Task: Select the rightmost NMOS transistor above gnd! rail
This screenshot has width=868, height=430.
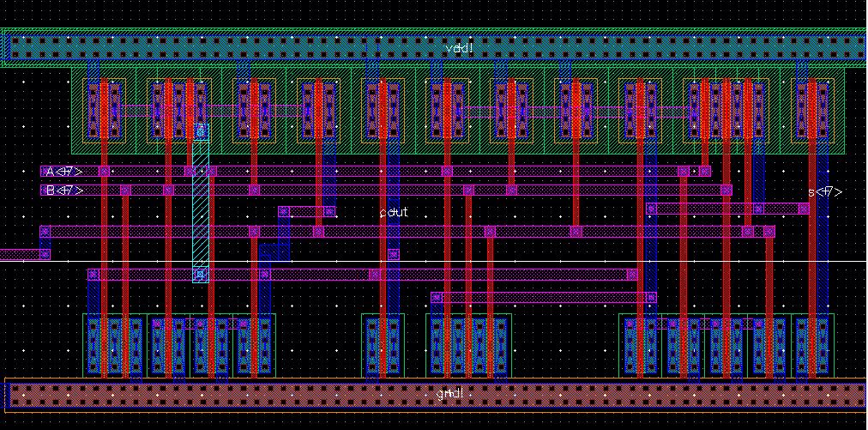Action: pos(812,345)
